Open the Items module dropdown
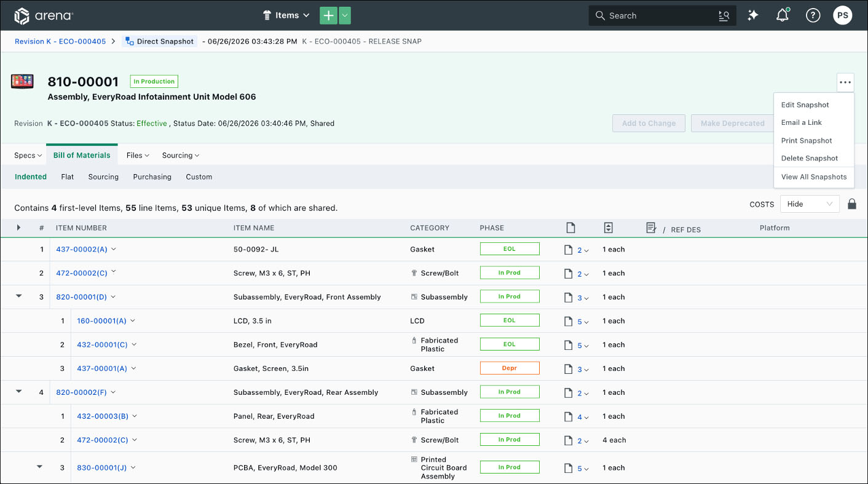The width and height of the screenshot is (868, 484). [x=286, y=15]
